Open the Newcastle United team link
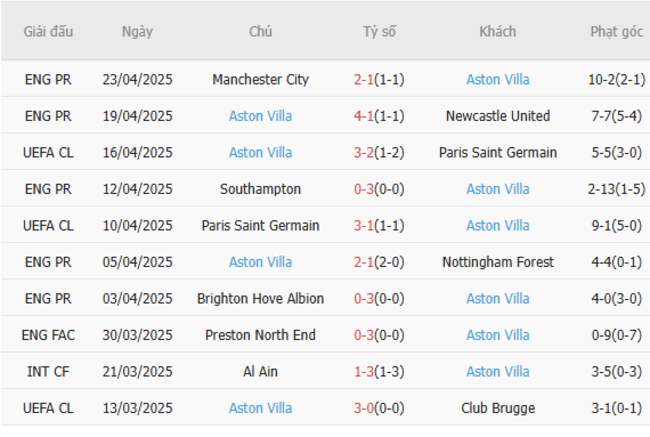 pos(498,116)
